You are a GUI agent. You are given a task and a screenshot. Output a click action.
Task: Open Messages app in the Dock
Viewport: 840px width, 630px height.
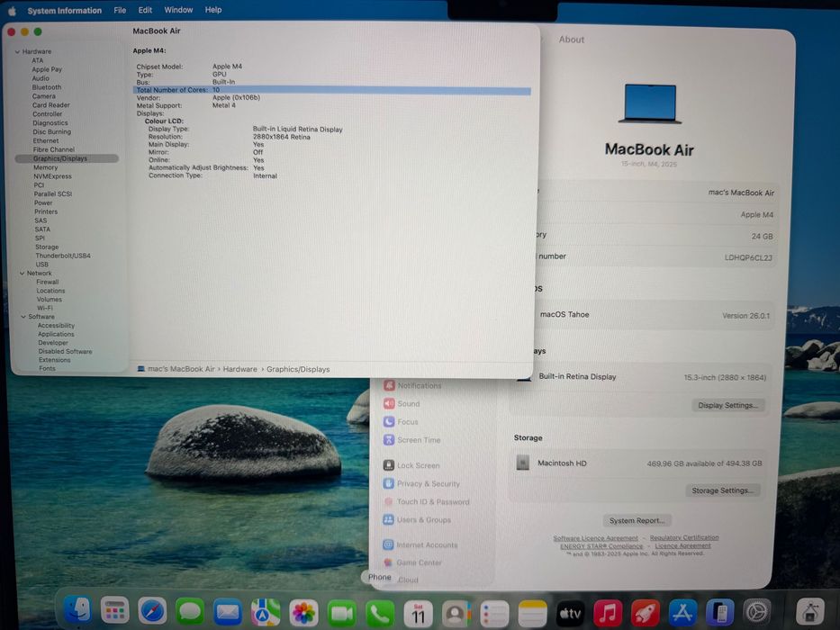190,611
